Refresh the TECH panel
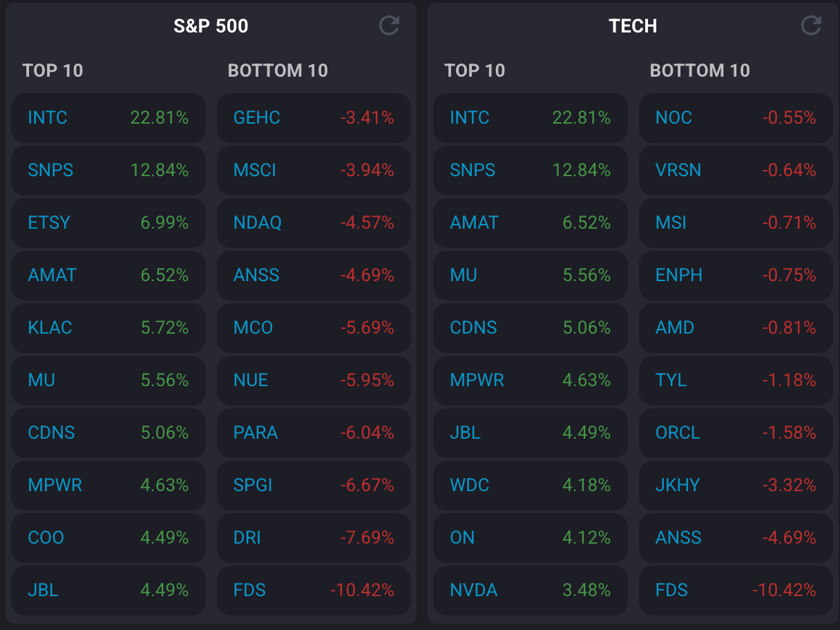The image size is (840, 630). [811, 26]
